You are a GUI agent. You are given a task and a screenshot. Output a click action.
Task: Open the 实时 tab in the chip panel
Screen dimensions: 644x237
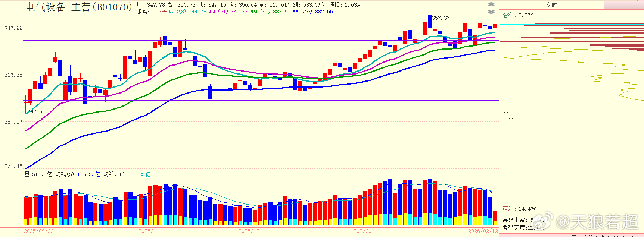(x=551, y=5)
